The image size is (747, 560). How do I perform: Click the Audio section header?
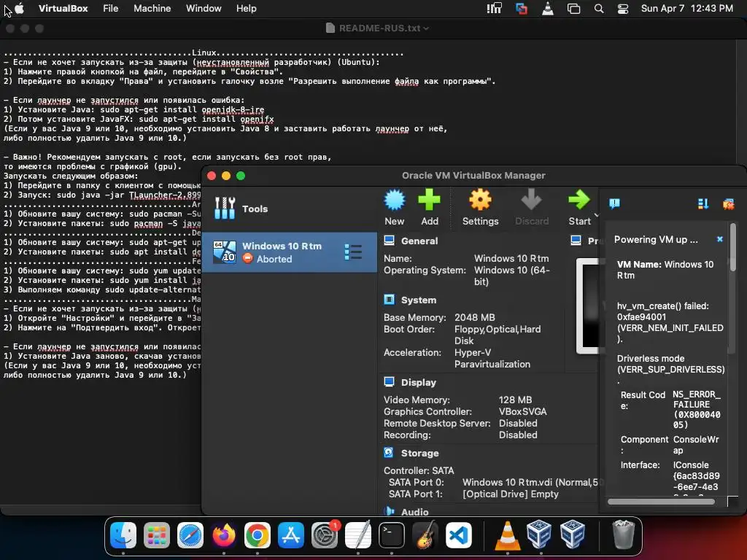point(414,512)
